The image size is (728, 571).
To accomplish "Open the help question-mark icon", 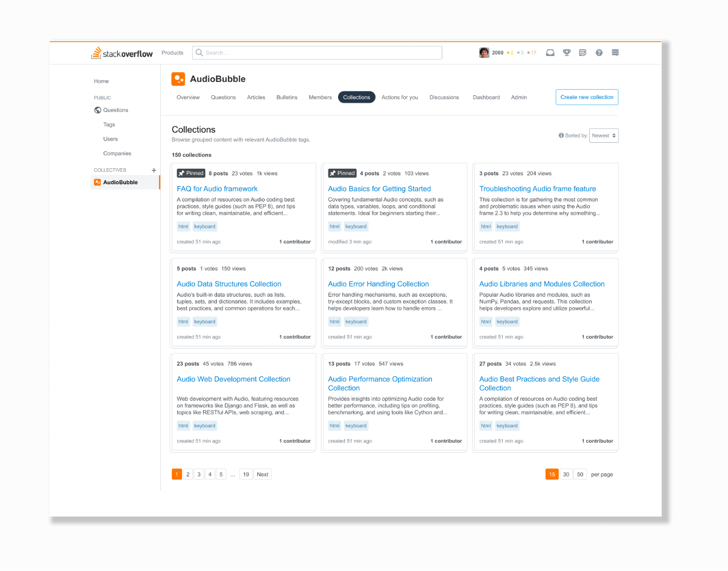I will pyautogui.click(x=599, y=53).
